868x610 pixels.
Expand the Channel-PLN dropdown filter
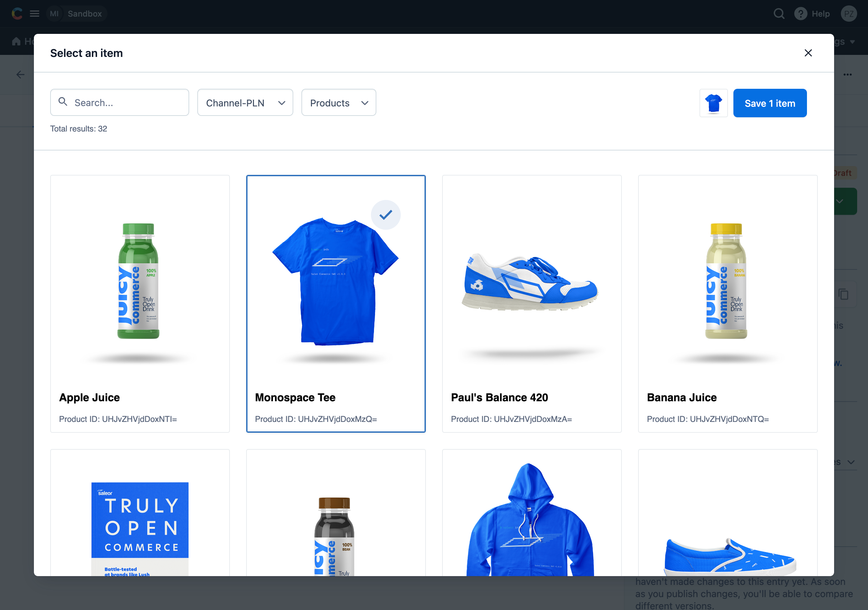245,102
